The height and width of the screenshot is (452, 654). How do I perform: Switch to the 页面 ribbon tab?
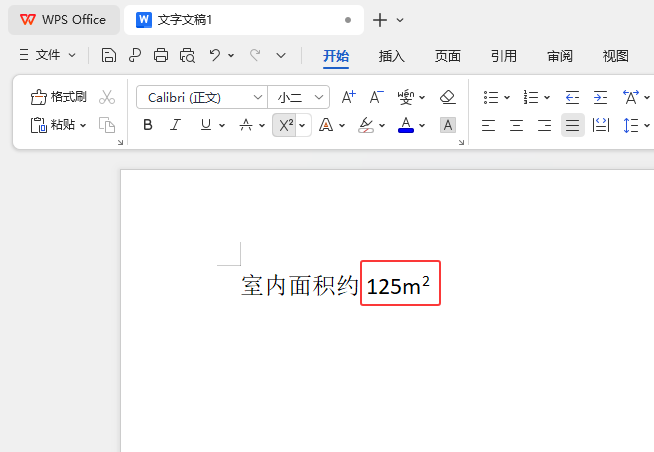pos(448,55)
